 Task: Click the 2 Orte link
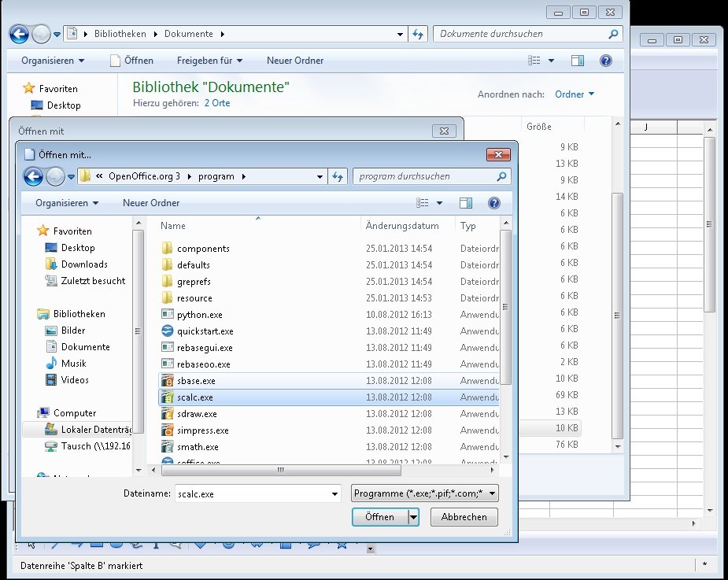coord(217,103)
